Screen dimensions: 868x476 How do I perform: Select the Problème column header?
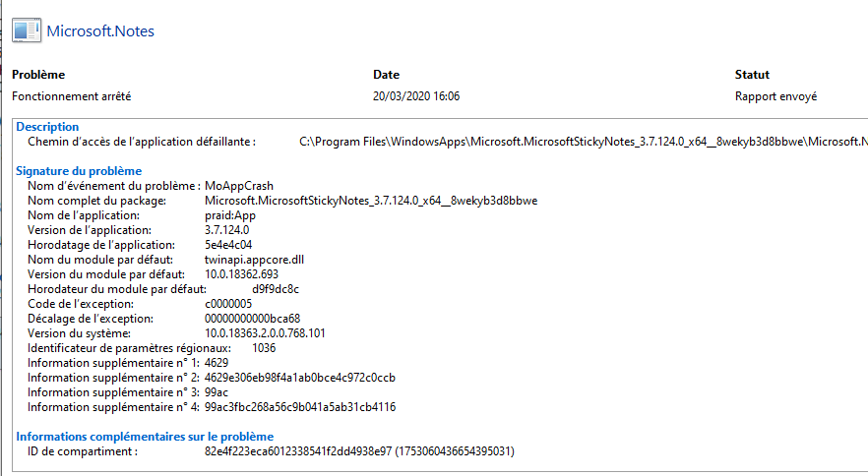[38, 74]
